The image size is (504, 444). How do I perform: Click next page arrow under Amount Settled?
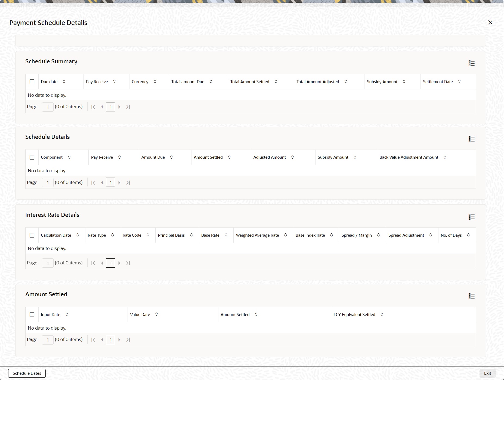(x=119, y=339)
